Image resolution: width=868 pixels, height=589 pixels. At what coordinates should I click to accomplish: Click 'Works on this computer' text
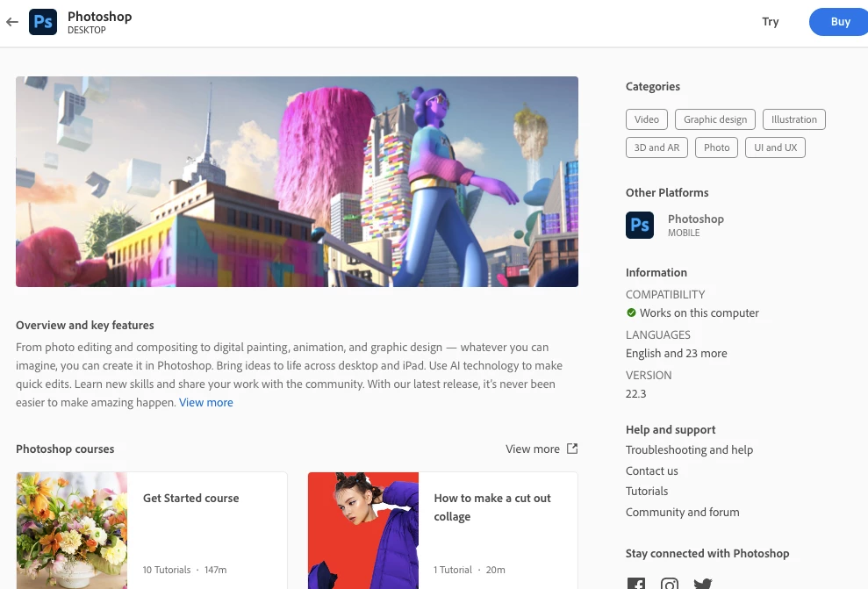point(699,312)
